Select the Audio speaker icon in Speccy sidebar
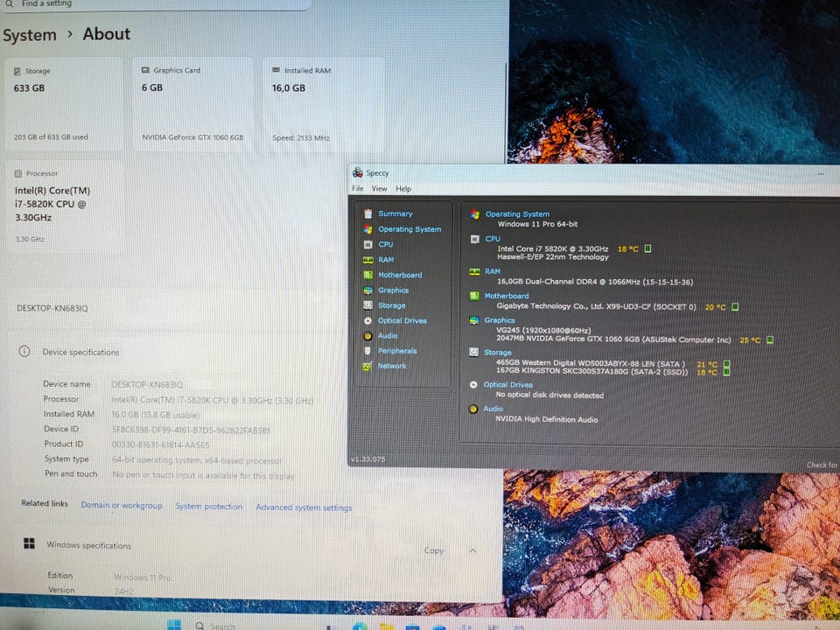 pos(368,336)
